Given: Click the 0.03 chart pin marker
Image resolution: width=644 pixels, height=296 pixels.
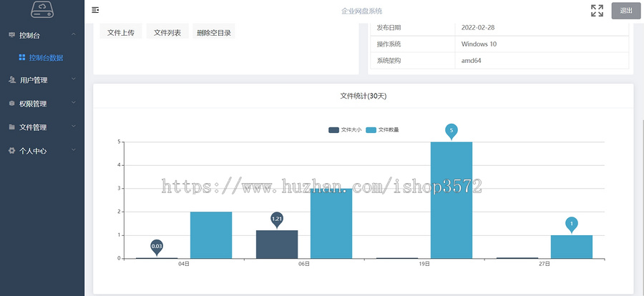Looking at the screenshot, I should point(157,247).
